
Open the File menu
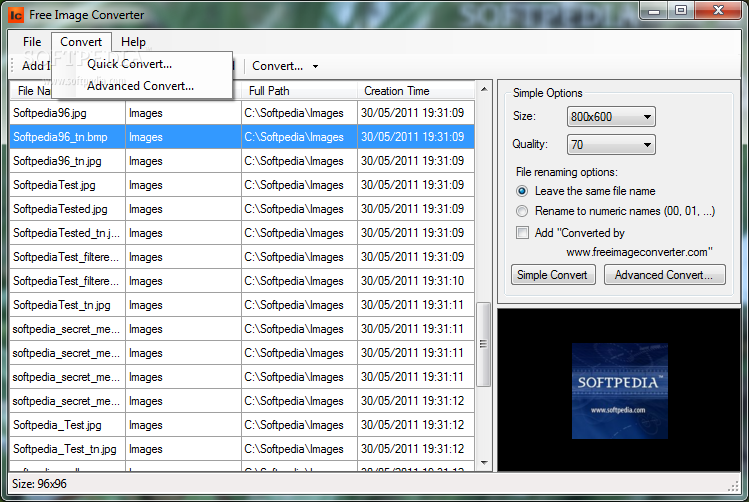[x=32, y=42]
